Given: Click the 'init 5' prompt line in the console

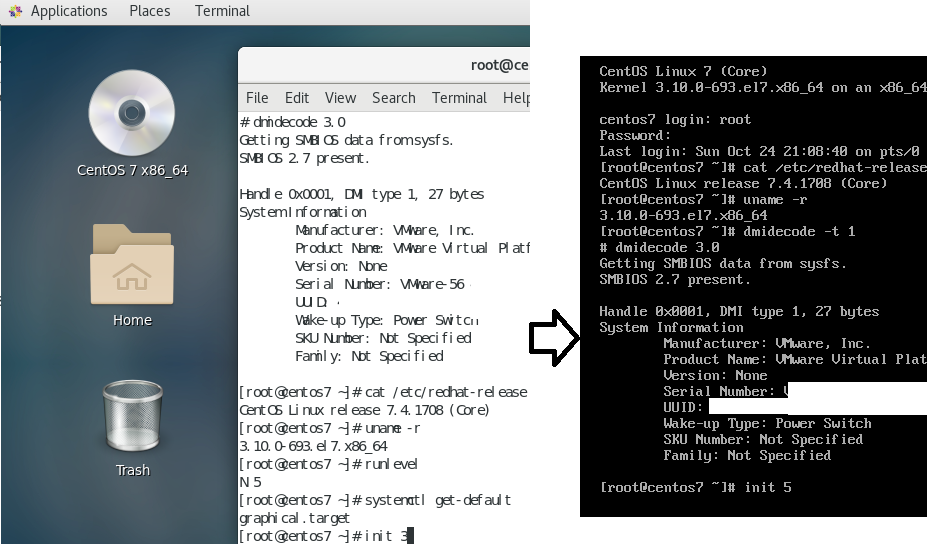Looking at the screenshot, I should (x=696, y=488).
